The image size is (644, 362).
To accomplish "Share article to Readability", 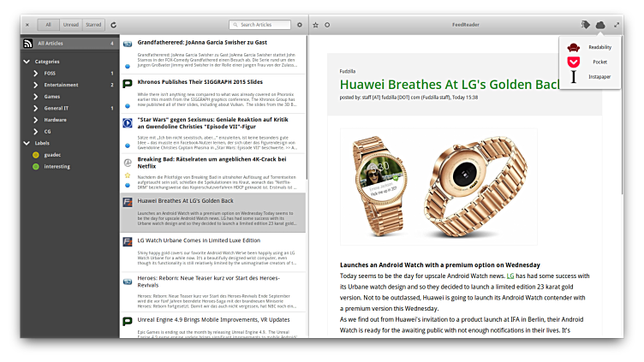I will click(x=590, y=47).
